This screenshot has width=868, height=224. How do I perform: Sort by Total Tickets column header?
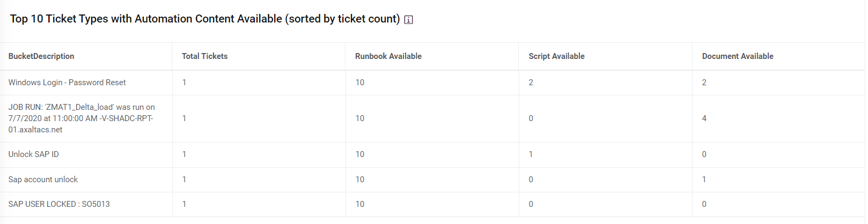point(204,56)
